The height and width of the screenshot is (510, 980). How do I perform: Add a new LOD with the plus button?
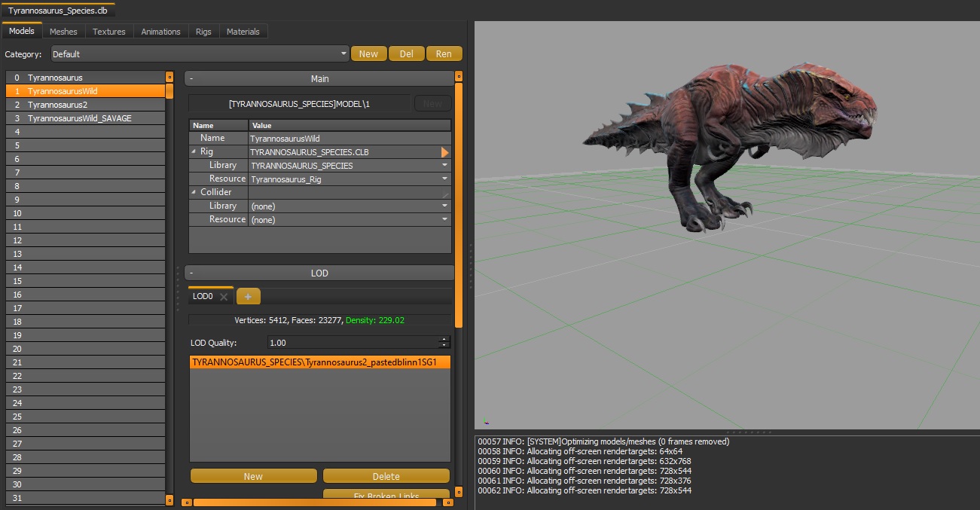pos(248,297)
